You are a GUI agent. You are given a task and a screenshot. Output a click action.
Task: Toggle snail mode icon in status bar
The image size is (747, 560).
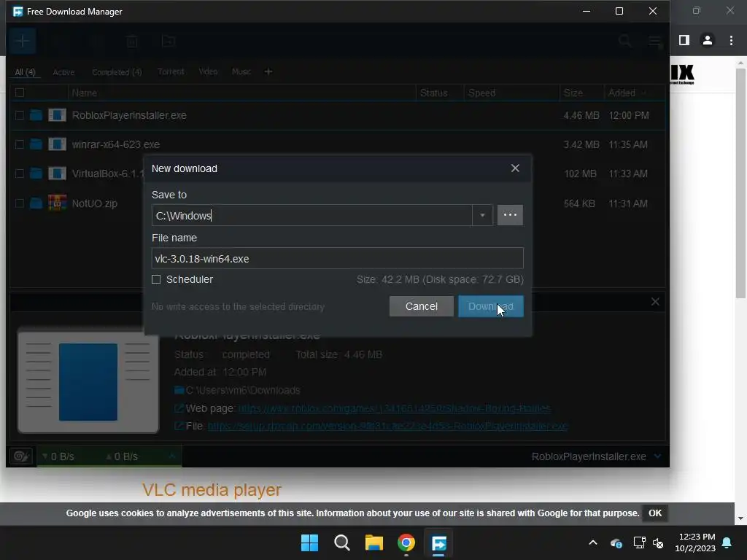(x=21, y=456)
